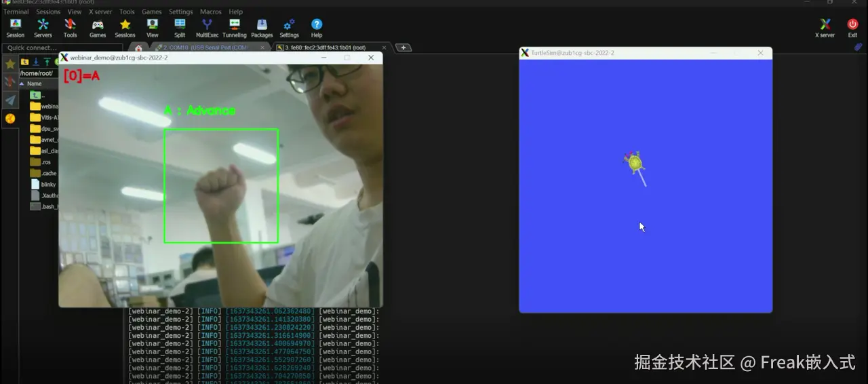Open the Sessions star toolbar icon
Viewport: 868px width, 384px height.
pyautogui.click(x=125, y=28)
